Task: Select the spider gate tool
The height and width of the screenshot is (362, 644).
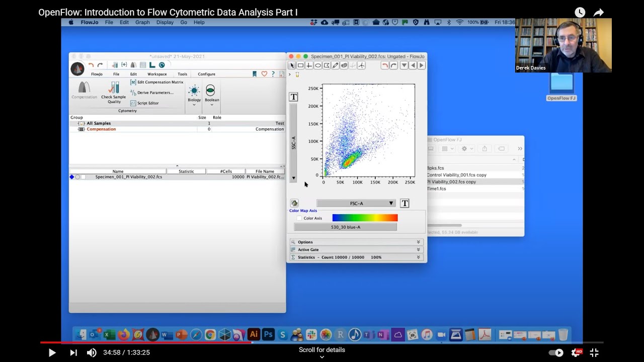Action: coord(361,65)
